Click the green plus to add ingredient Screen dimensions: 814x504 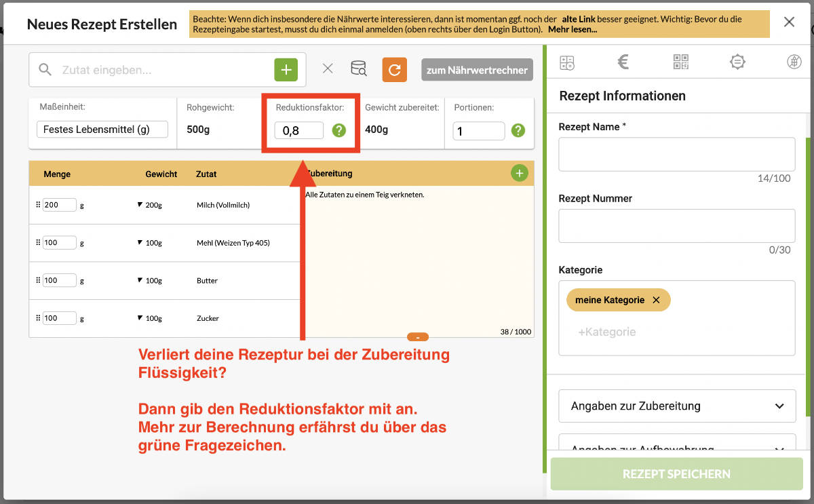tap(286, 70)
